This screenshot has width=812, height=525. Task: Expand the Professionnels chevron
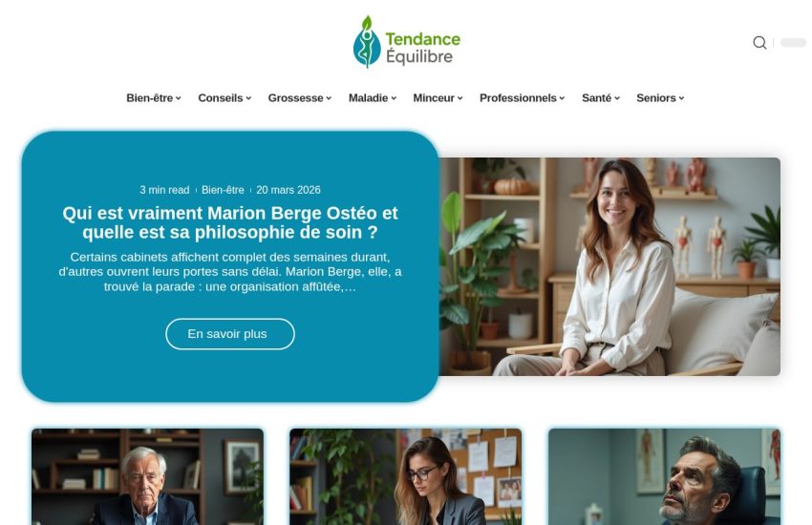coord(562,98)
